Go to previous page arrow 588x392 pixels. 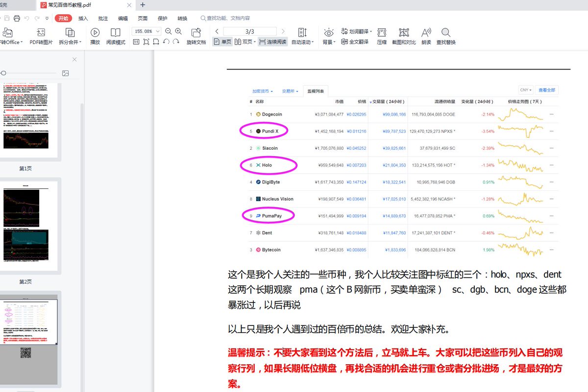(x=217, y=31)
